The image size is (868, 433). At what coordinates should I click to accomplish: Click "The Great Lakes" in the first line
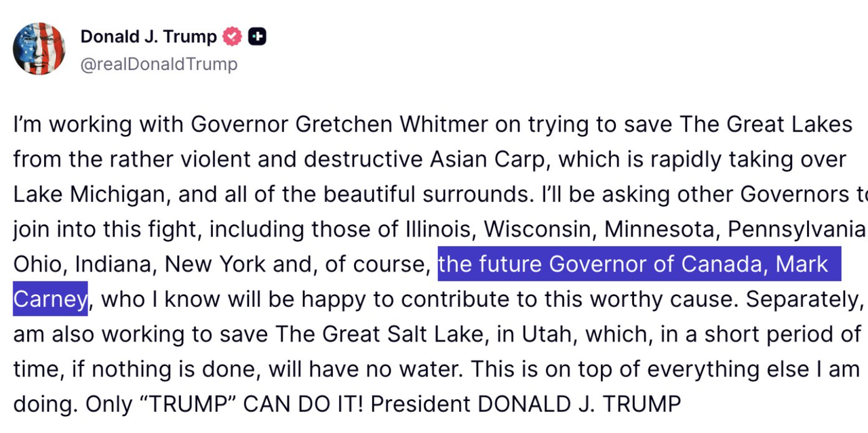pyautogui.click(x=766, y=124)
